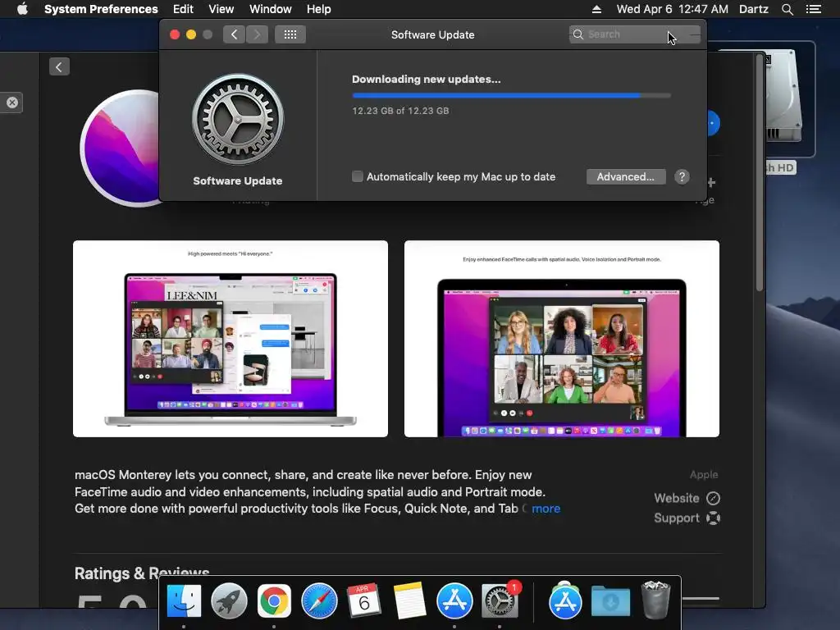Open the View menu

(221, 9)
